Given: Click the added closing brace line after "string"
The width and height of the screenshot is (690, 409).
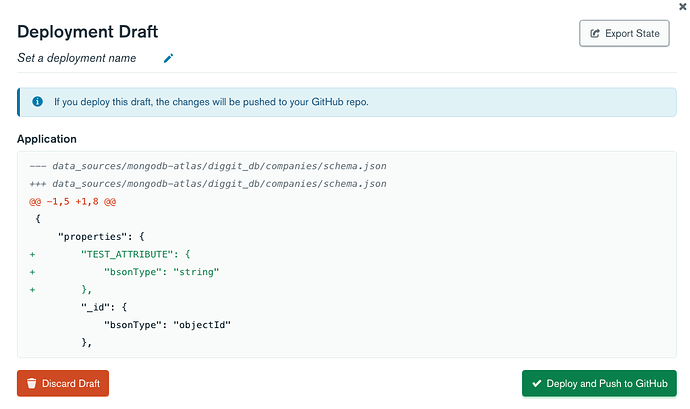Looking at the screenshot, I should (86, 289).
